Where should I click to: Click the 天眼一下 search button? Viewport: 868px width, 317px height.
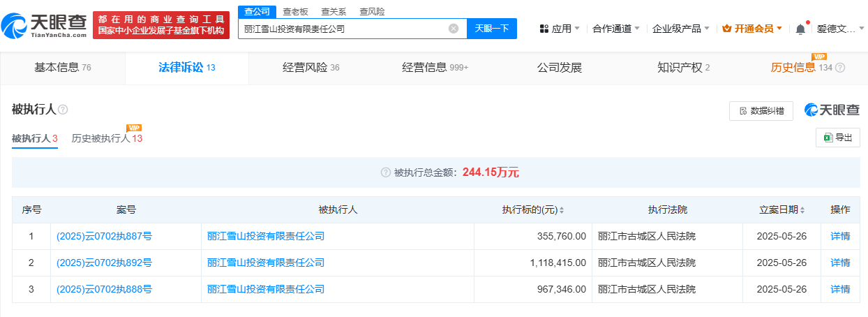(491, 29)
